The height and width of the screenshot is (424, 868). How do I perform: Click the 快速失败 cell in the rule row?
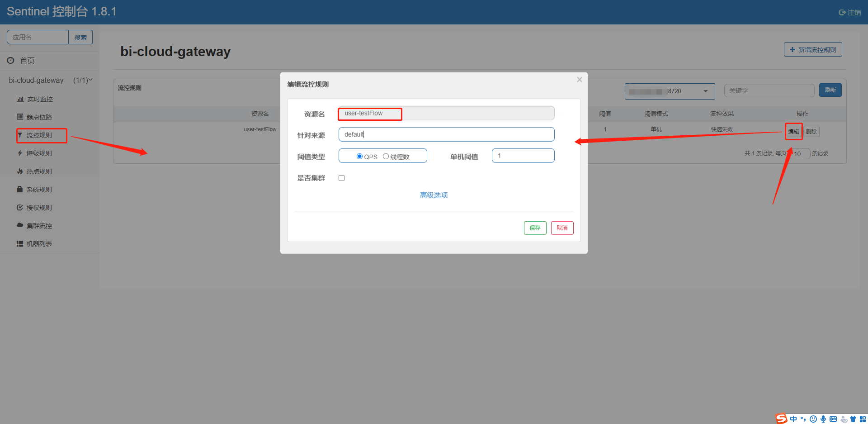722,129
